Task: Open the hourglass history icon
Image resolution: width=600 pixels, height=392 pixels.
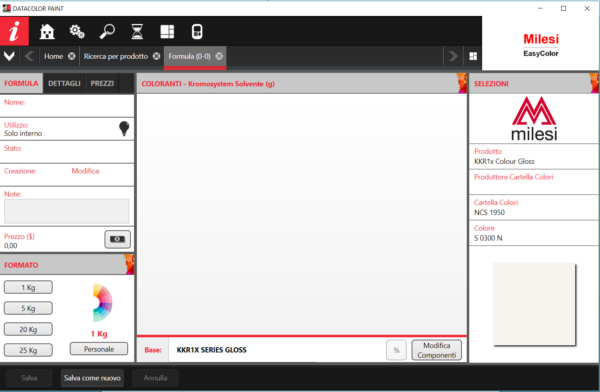Action: tap(137, 31)
